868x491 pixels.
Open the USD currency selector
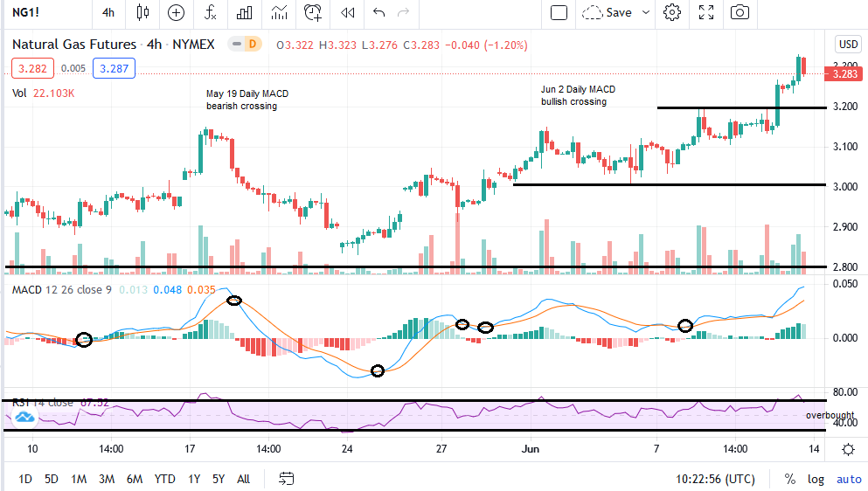coord(848,45)
